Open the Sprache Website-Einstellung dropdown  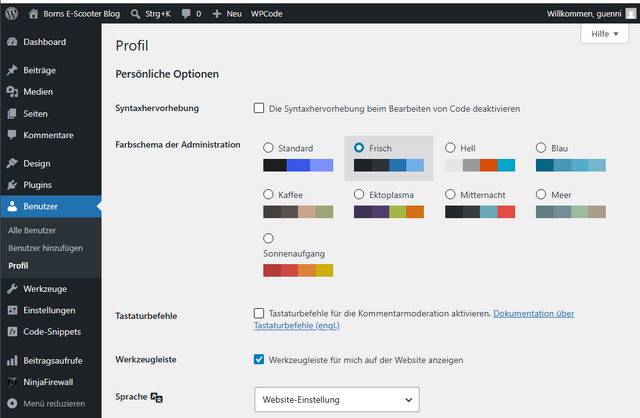point(337,400)
